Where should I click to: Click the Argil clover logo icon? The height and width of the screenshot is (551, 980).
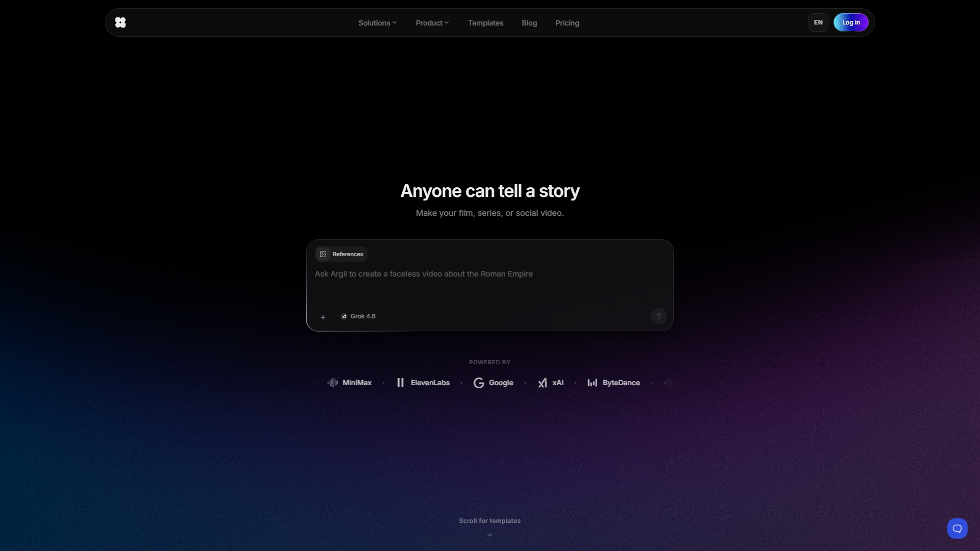(120, 22)
